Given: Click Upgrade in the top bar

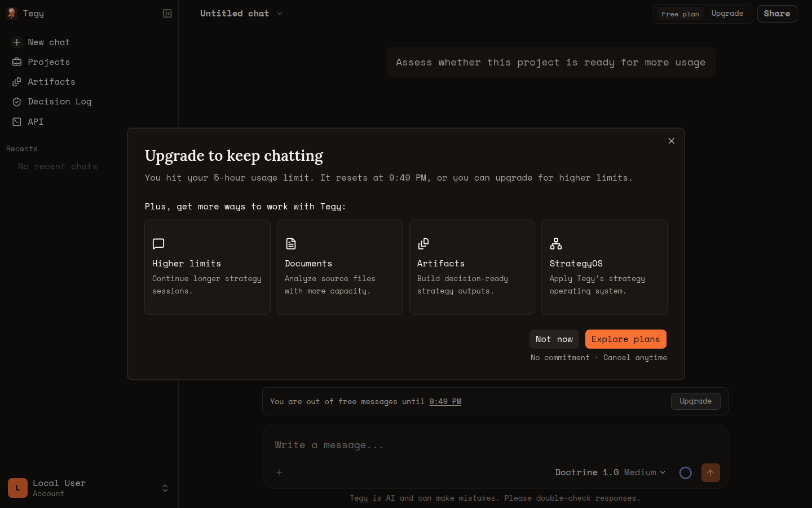Looking at the screenshot, I should point(727,14).
